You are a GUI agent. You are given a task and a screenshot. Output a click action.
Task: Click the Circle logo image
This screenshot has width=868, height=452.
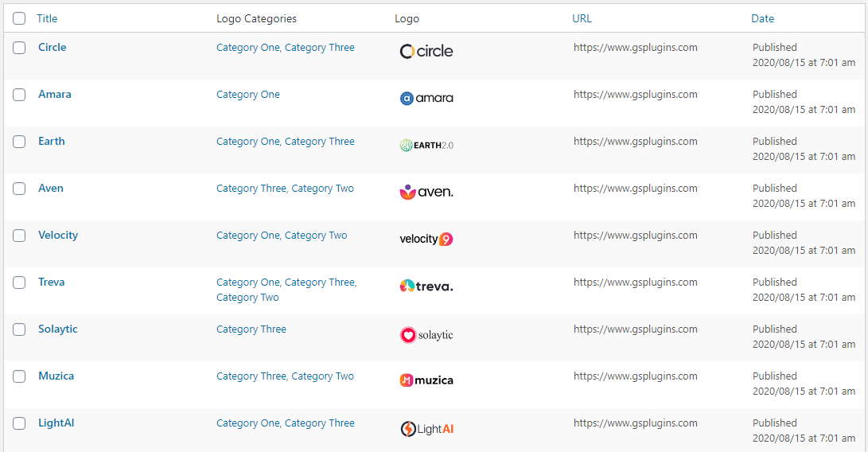click(x=426, y=52)
